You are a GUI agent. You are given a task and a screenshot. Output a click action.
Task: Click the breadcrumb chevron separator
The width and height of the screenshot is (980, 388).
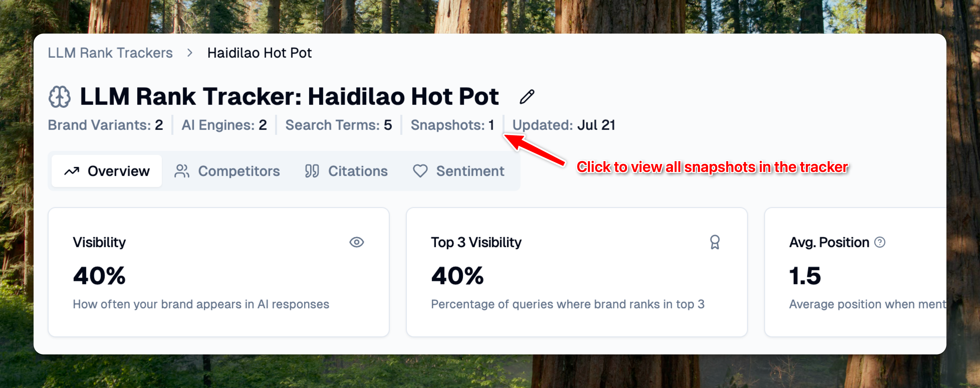coord(190,53)
